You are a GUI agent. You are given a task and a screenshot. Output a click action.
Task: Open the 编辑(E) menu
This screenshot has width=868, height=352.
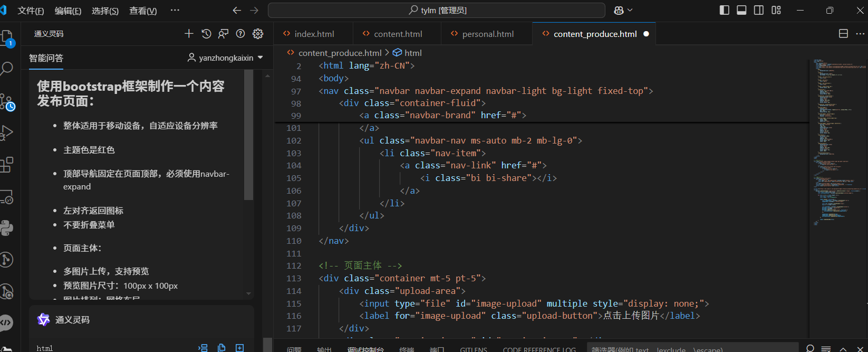(68, 11)
